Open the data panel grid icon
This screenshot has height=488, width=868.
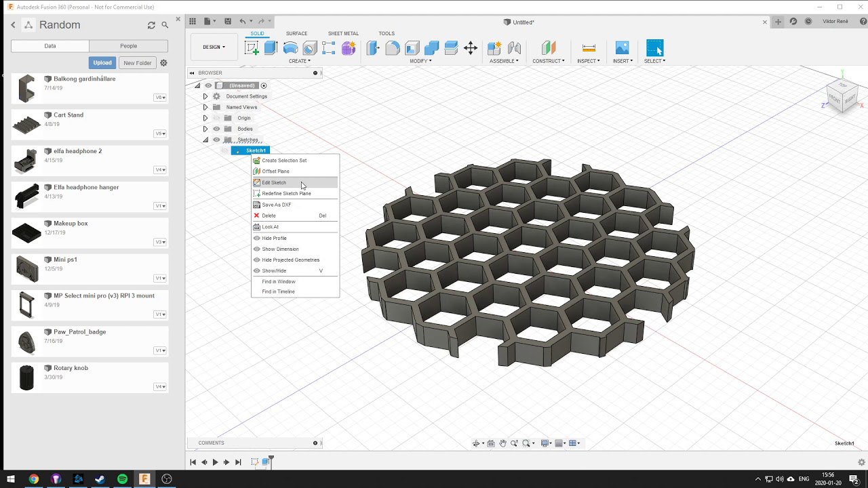[x=193, y=22]
